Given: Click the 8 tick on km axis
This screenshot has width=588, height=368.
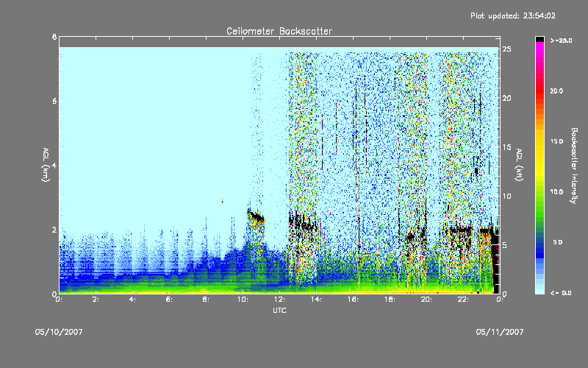Looking at the screenshot, I should 54,37.
